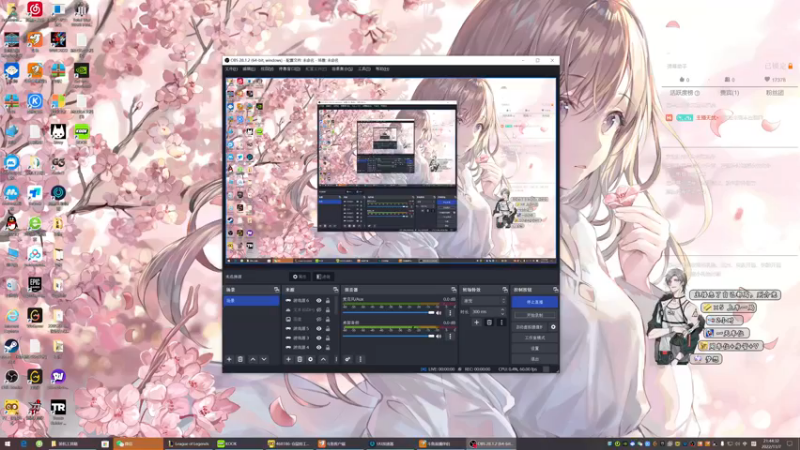Pop out the Audio Mixer dock panel
The width and height of the screenshot is (800, 450).
[453, 290]
